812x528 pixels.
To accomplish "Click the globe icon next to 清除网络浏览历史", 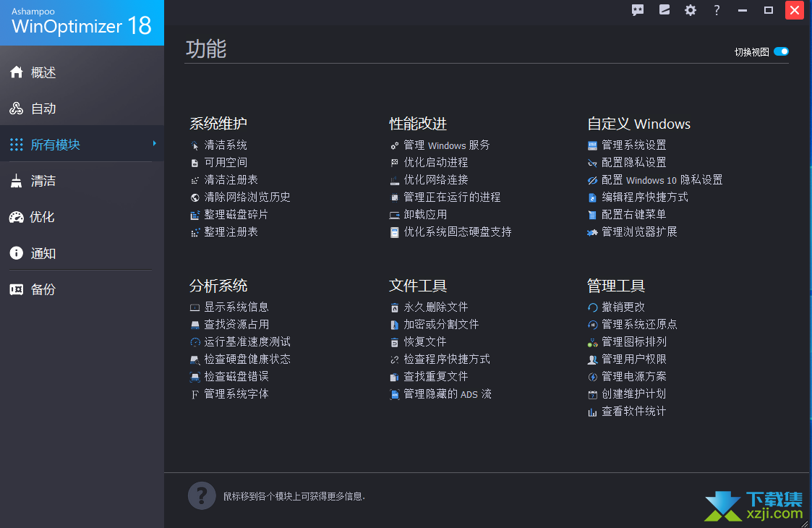I will click(x=195, y=197).
